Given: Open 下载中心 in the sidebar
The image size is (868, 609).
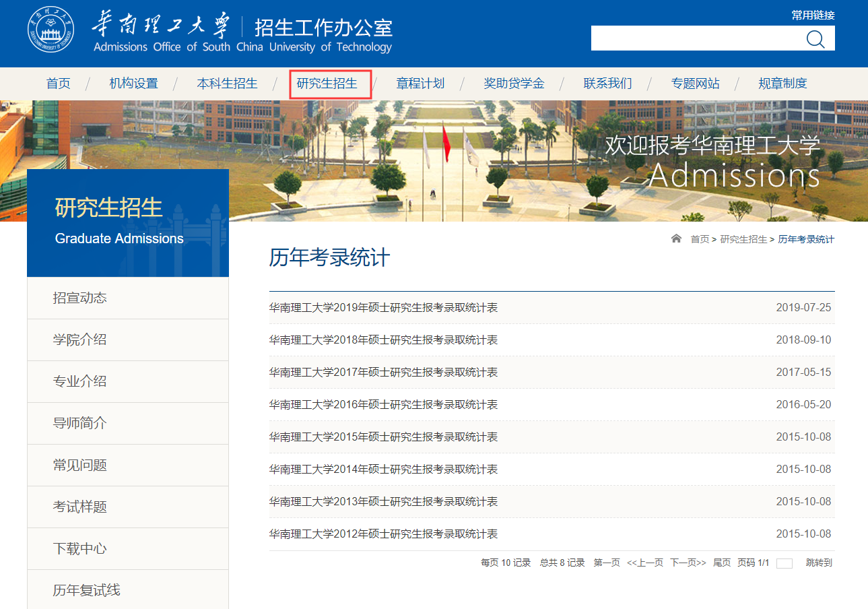Looking at the screenshot, I should click(128, 548).
